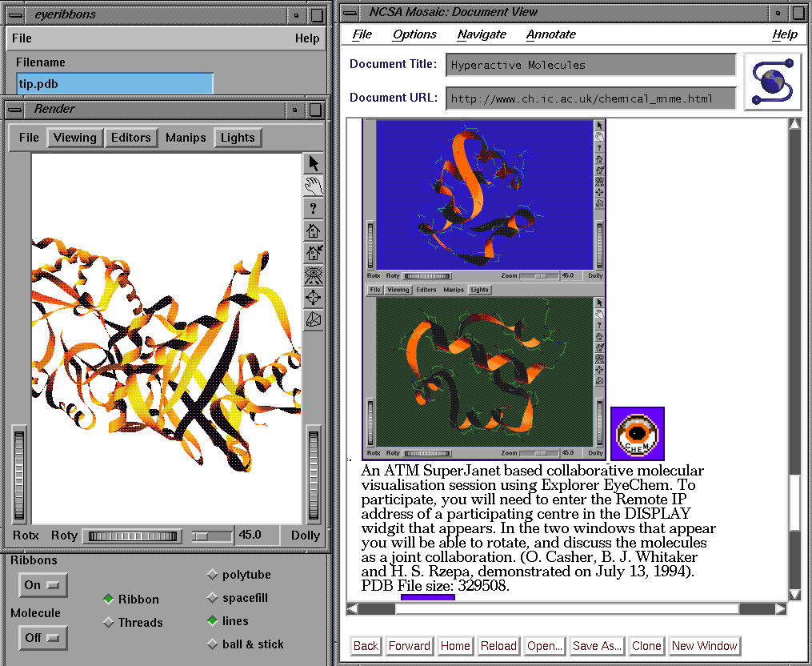Open the Annotate menu in Mosaic
812x666 pixels.
pyautogui.click(x=550, y=34)
